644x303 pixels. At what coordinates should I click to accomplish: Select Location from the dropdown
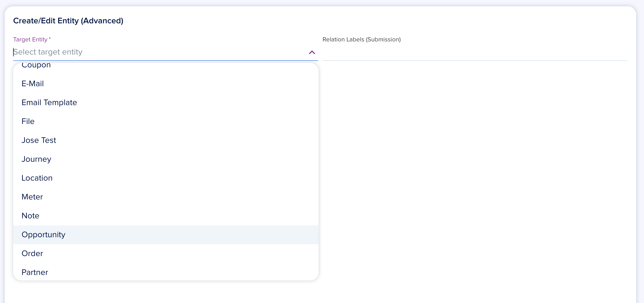pos(37,178)
